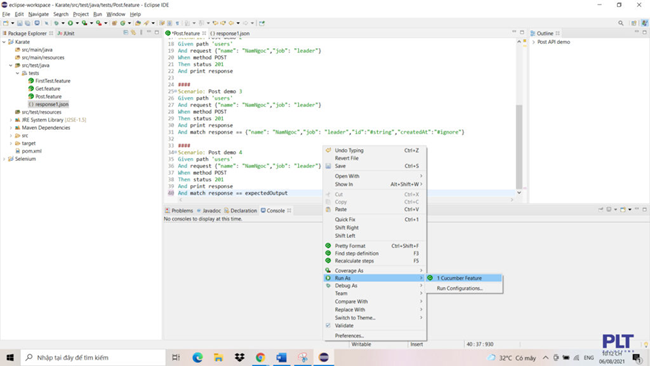The height and width of the screenshot is (366, 650).
Task: Collapse the src/test/java folder
Action: tap(11, 65)
